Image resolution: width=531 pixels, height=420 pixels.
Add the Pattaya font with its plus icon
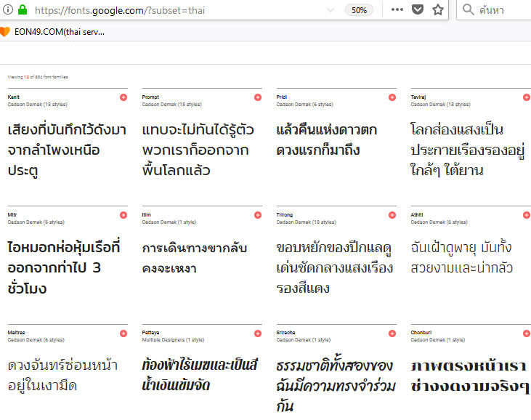[258, 334]
